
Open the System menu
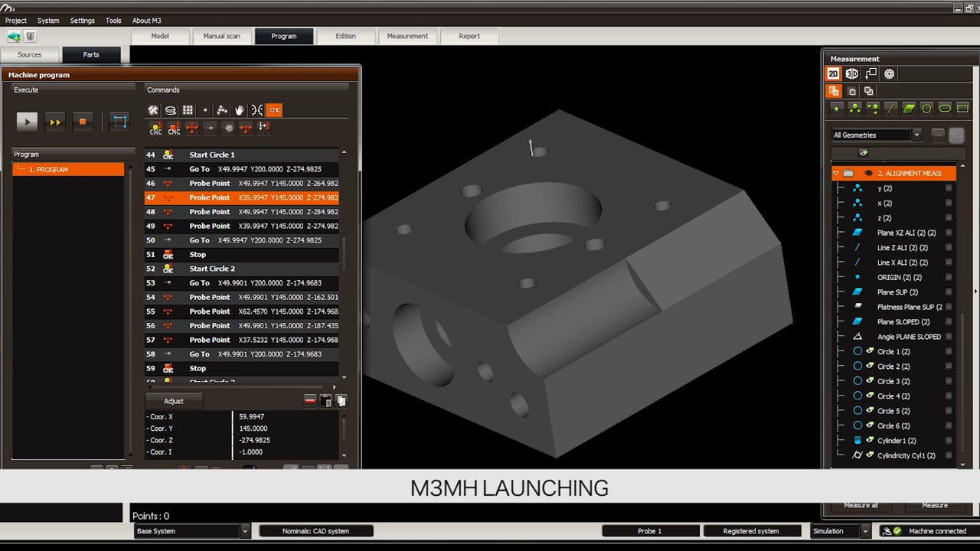[48, 21]
